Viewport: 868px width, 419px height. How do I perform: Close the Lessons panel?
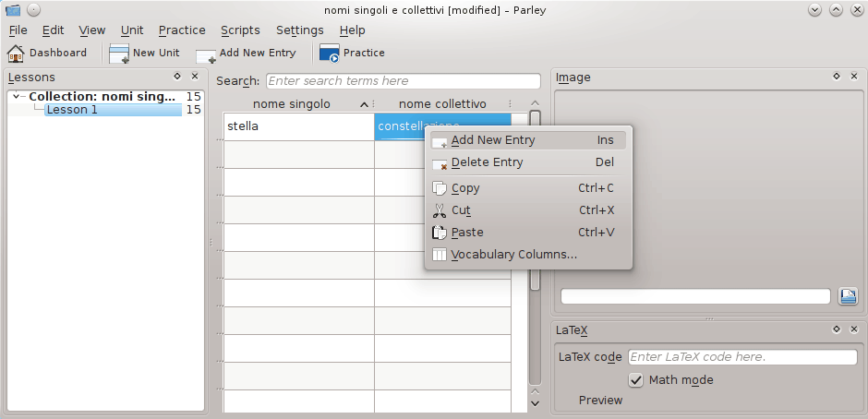point(195,78)
